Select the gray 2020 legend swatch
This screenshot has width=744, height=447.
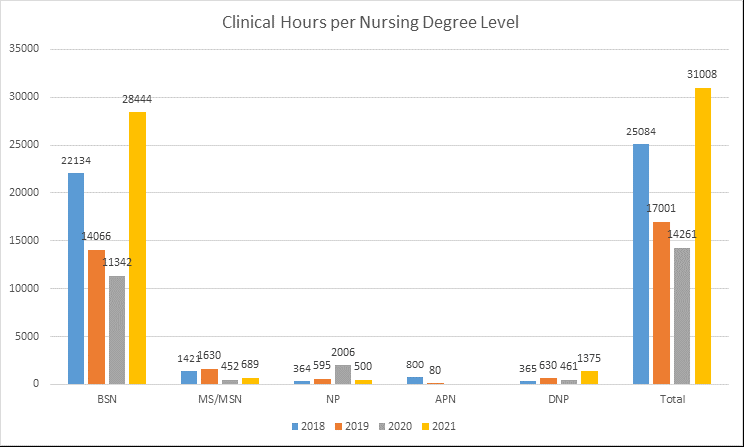click(381, 425)
